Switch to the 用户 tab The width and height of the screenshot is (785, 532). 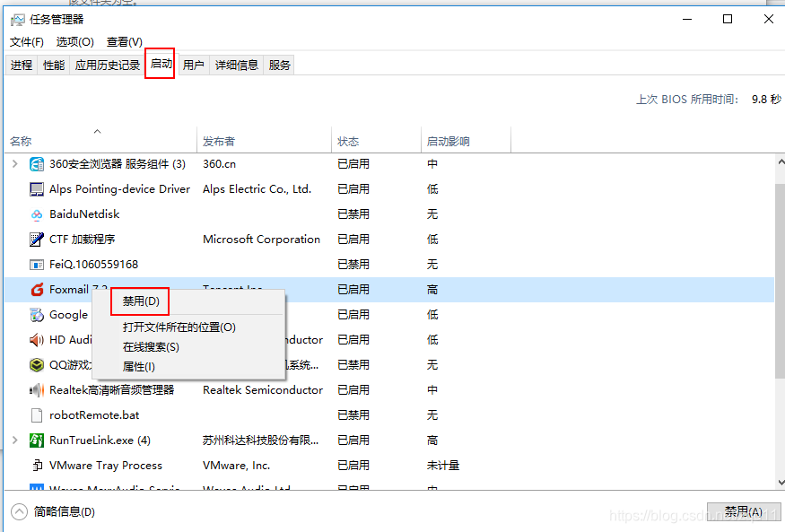tap(193, 65)
